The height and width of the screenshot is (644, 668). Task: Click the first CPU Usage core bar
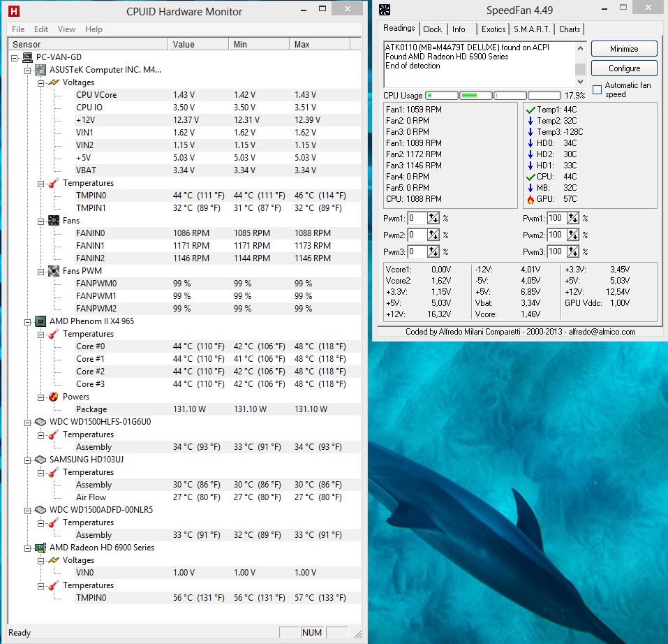443,96
